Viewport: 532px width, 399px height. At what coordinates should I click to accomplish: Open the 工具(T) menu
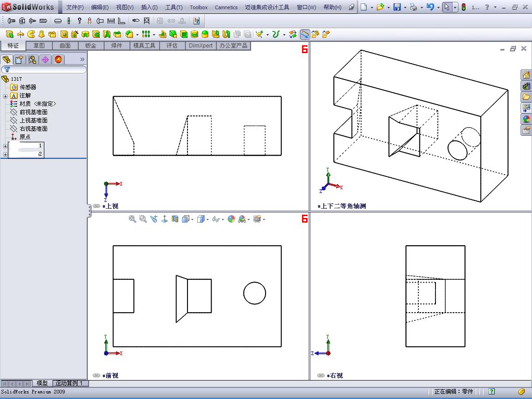[x=174, y=7]
